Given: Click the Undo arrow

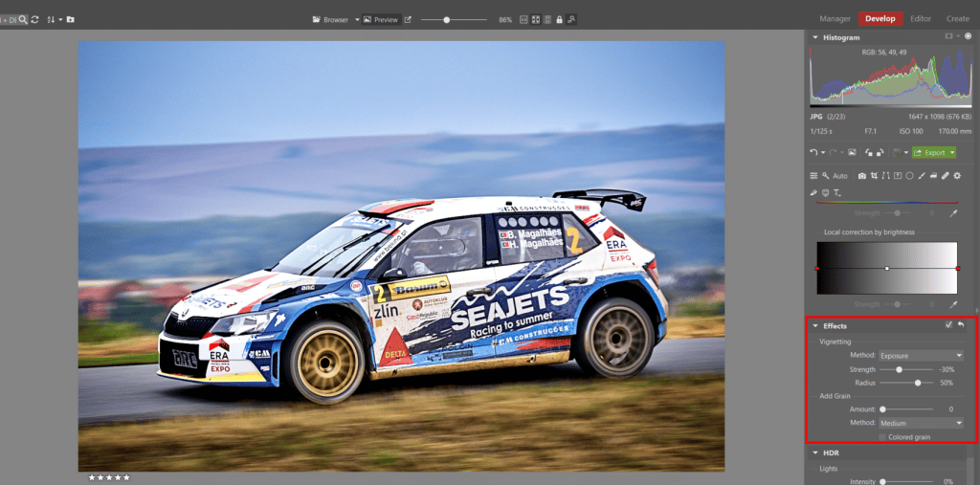Looking at the screenshot, I should click(x=813, y=152).
